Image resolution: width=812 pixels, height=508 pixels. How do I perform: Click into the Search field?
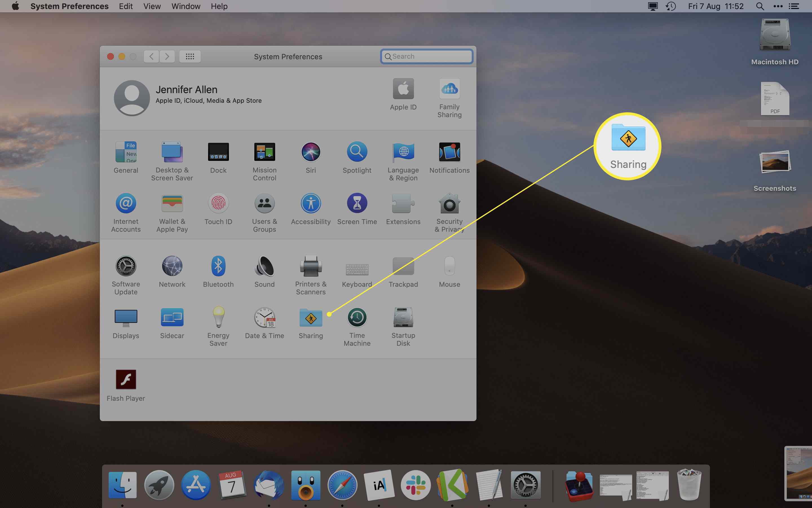[427, 56]
